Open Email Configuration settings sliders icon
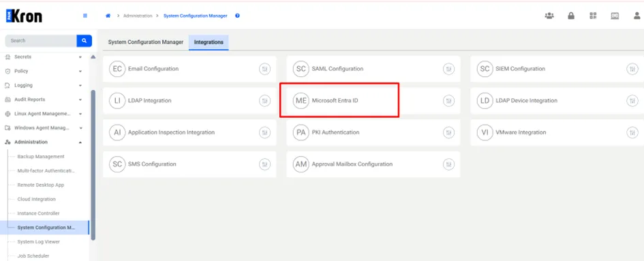The image size is (644, 261). 264,69
